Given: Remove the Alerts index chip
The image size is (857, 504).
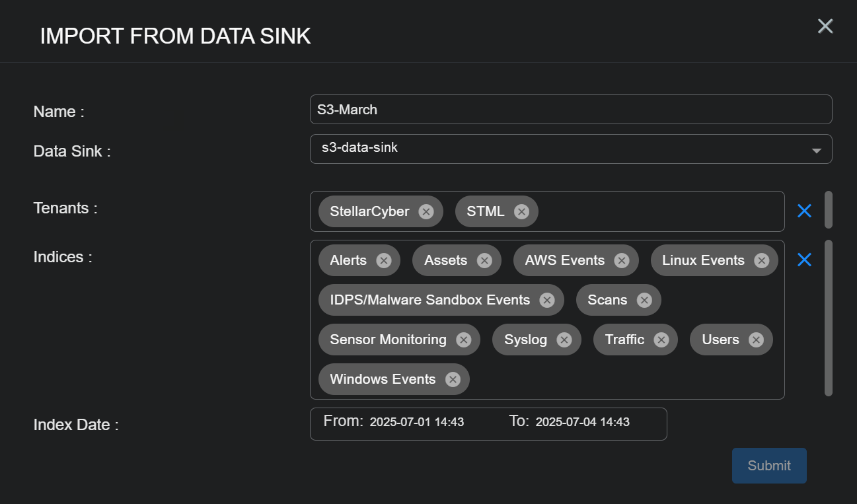Looking at the screenshot, I should [384, 260].
